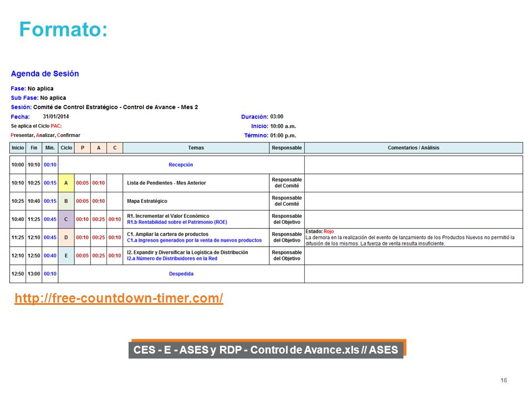Select the 'Despedida' row text
This screenshot has height=399, width=532.
(181, 274)
